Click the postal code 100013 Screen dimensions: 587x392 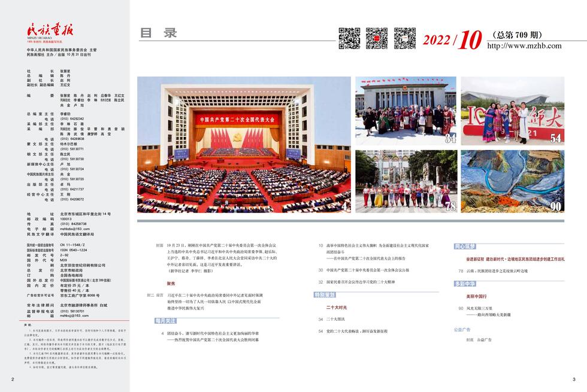coord(65,219)
